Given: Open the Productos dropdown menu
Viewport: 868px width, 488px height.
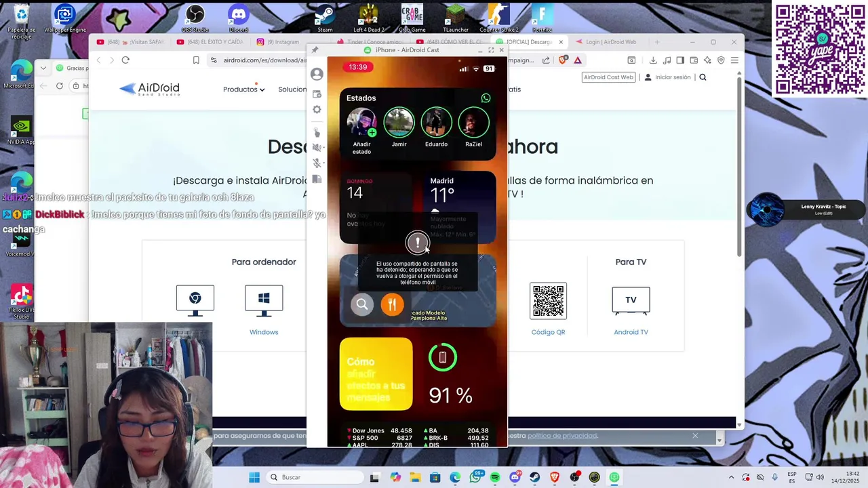Looking at the screenshot, I should click(243, 89).
